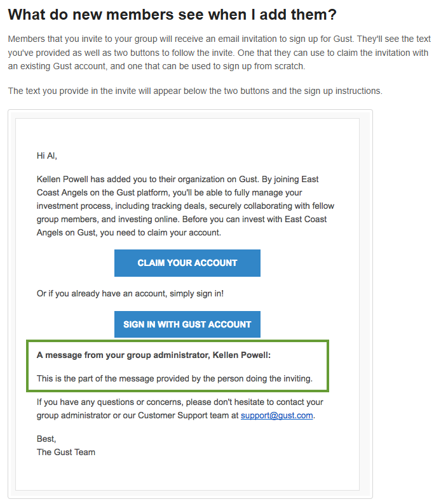This screenshot has height=504, width=434.
Task: Click the inviter's custom message text
Action: click(x=174, y=378)
